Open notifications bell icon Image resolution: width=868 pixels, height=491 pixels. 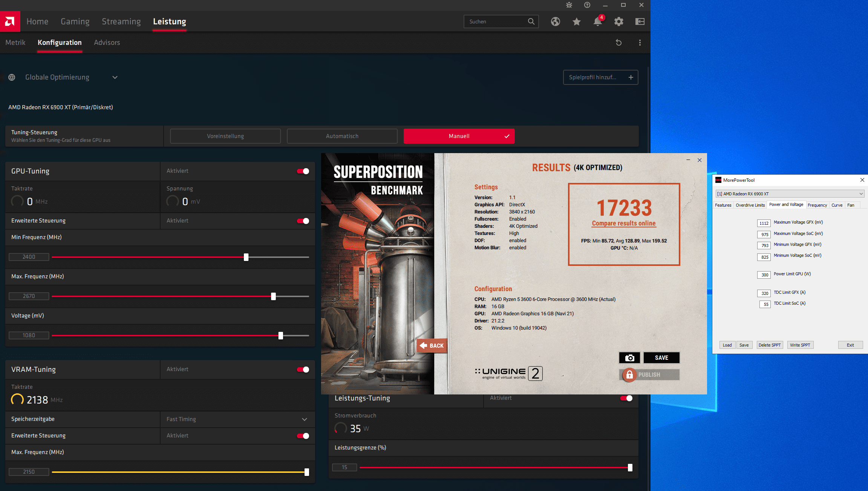tap(597, 21)
